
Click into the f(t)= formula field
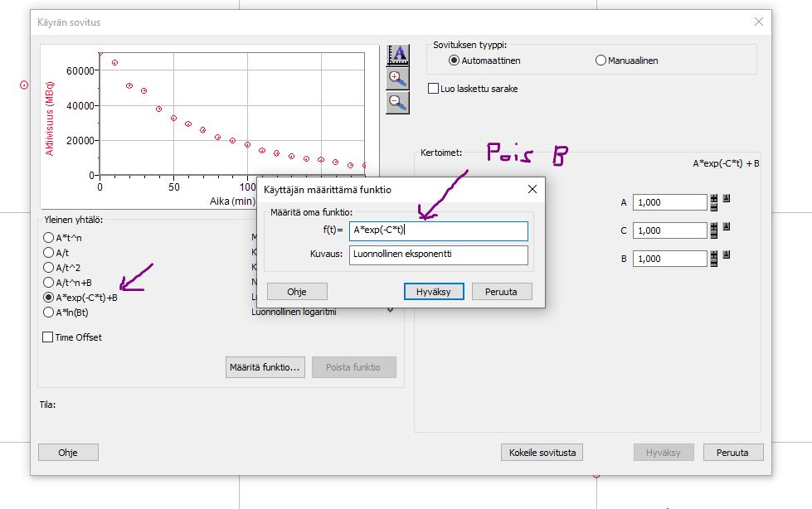(x=438, y=230)
